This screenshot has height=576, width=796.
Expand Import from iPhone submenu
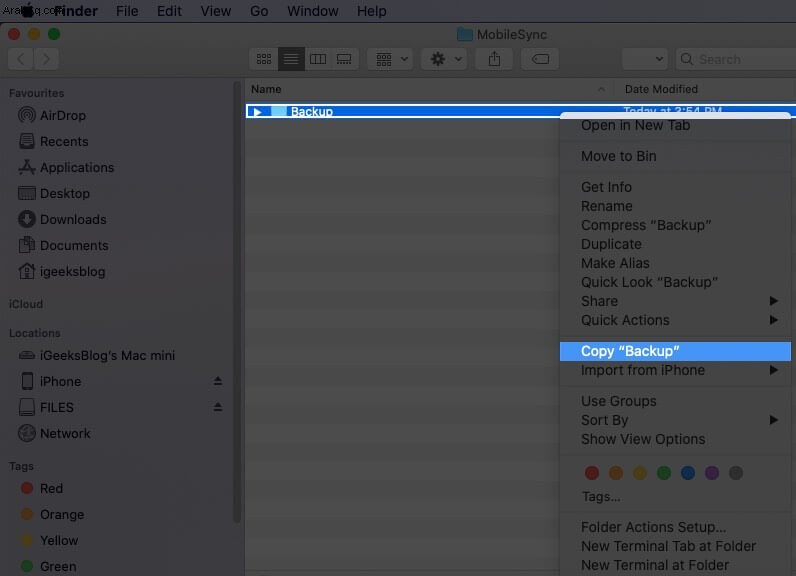tap(675, 370)
